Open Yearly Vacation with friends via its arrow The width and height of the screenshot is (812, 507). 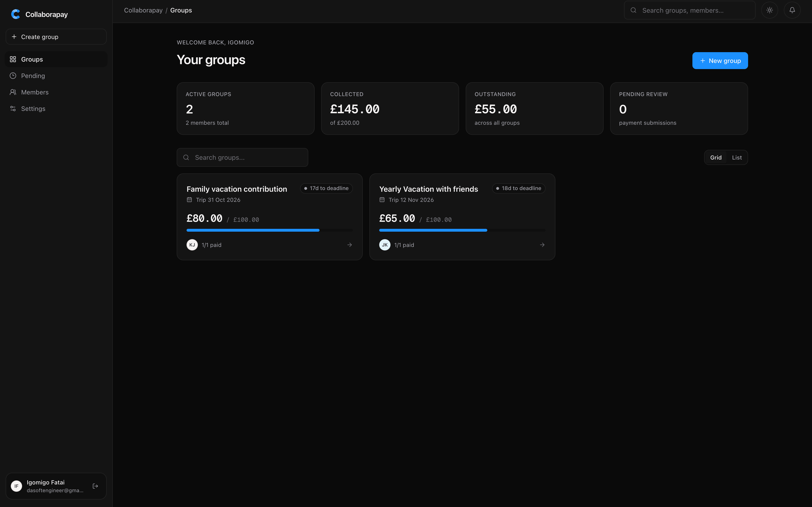click(x=542, y=245)
